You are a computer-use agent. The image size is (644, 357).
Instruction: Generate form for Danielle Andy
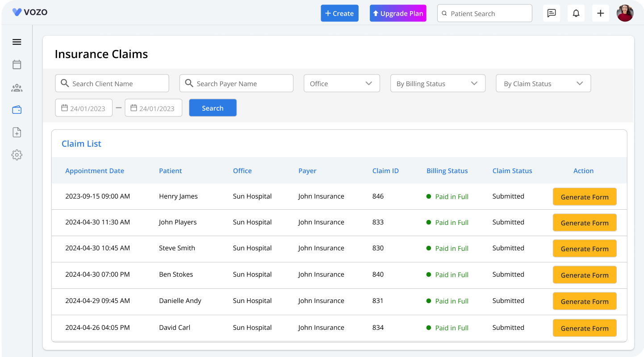tap(585, 301)
